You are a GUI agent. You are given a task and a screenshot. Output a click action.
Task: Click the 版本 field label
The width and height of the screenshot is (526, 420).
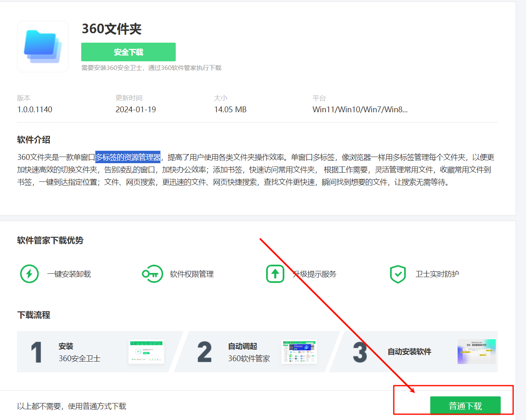click(24, 98)
